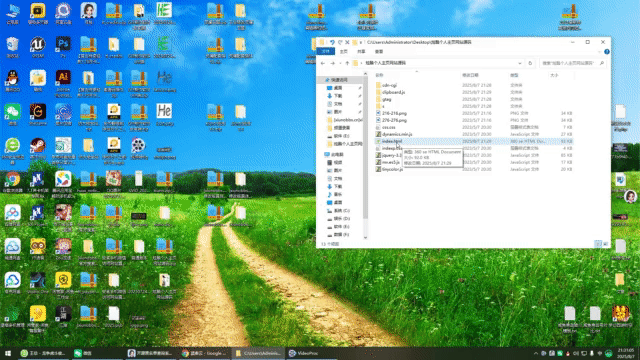This screenshot has height=360, width=640.
Task: Select the clipboard.js folder
Action: [393, 92]
